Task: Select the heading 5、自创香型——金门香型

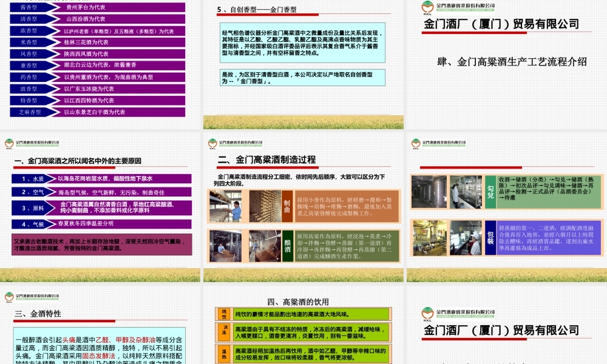Action: [x=257, y=10]
